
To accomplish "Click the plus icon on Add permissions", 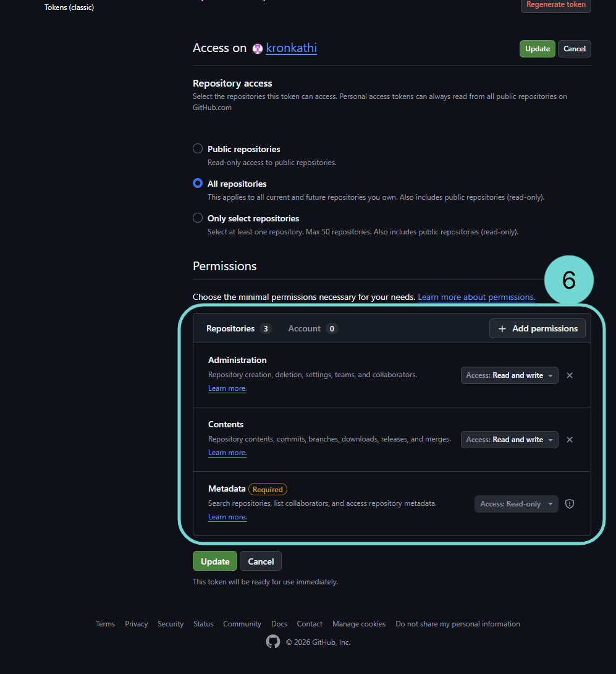I will coord(502,328).
